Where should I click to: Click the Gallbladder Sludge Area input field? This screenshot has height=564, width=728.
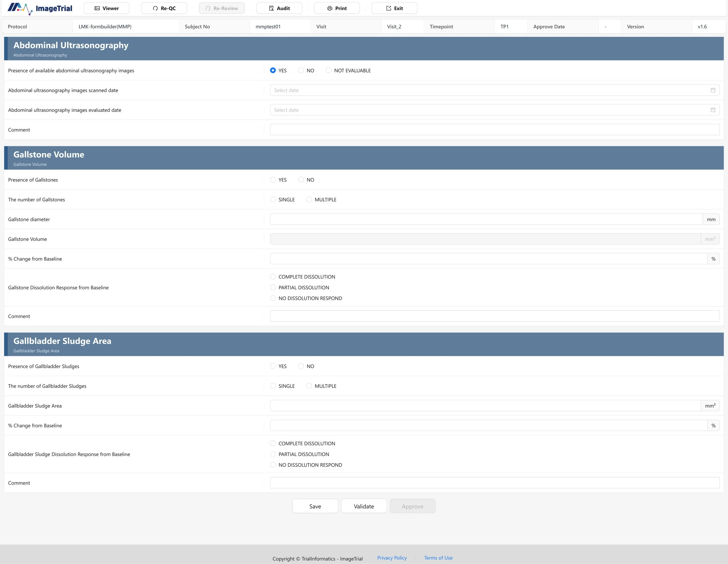coord(485,406)
